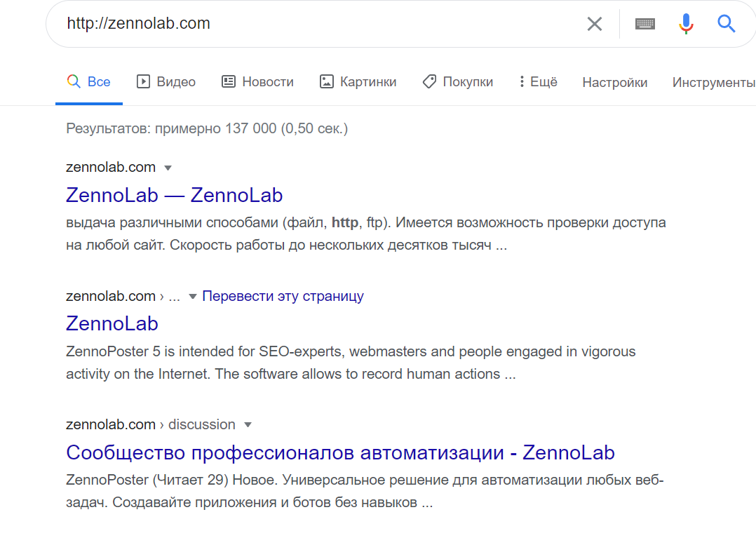Open the Картинки image results tab
Image resolution: width=756 pixels, height=545 pixels.
[x=358, y=81]
